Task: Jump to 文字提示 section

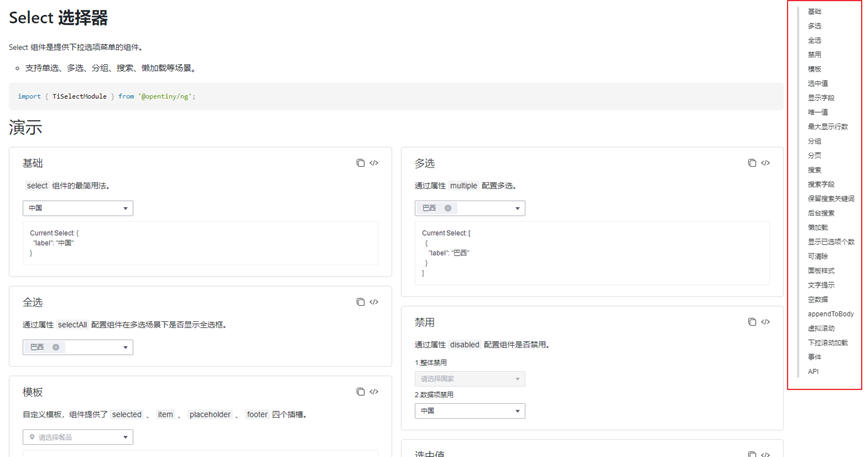Action: click(x=821, y=285)
